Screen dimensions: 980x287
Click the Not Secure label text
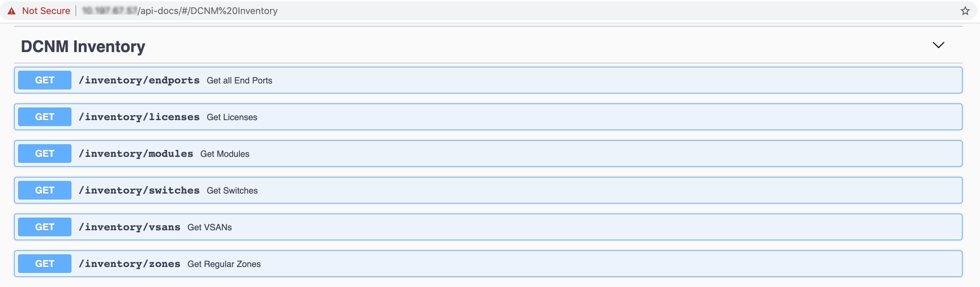coord(46,10)
